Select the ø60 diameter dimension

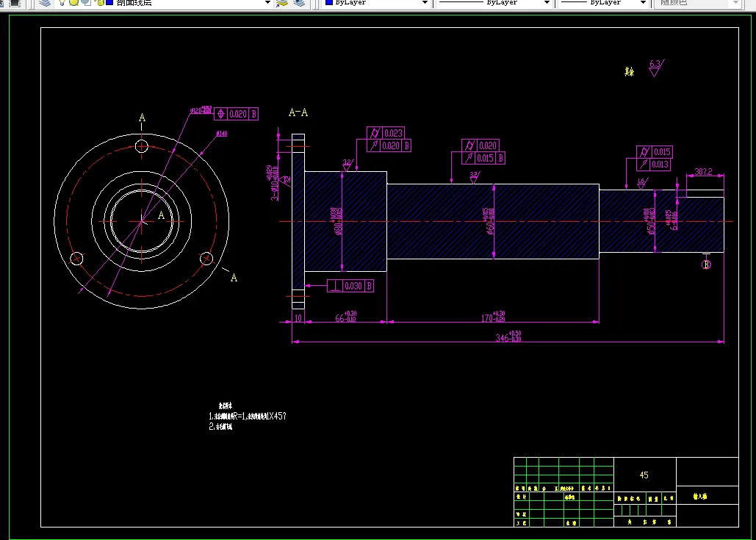coord(489,221)
